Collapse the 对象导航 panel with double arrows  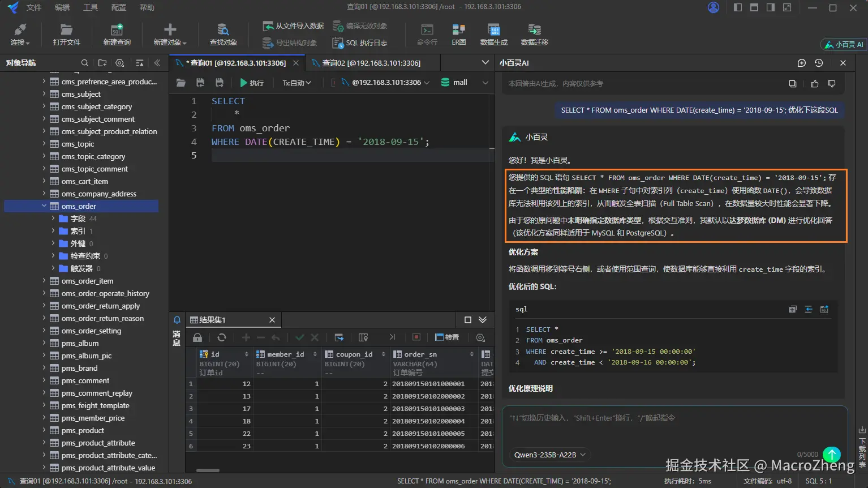pos(157,63)
